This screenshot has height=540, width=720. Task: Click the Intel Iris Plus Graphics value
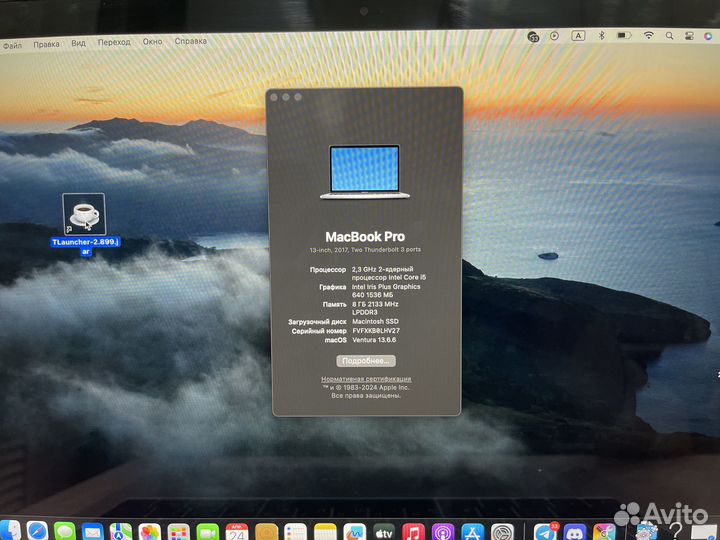386,291
